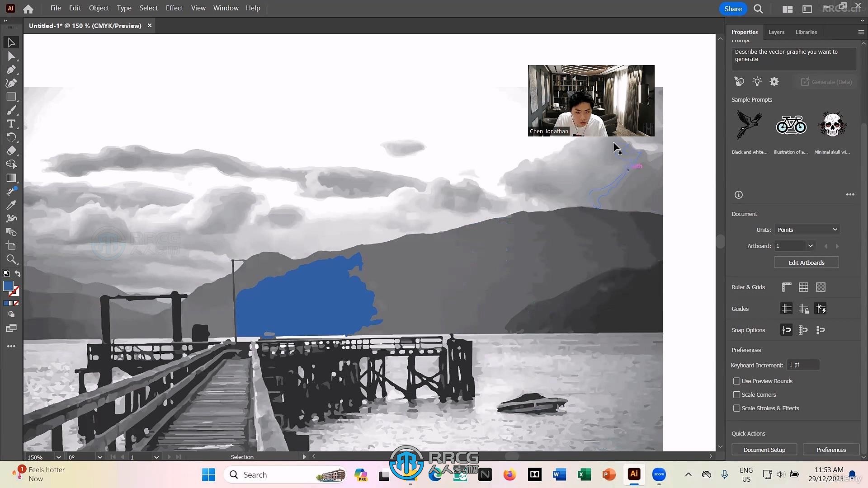Enable Scale Corners checkbox
Screen dimensions: 868x488
point(736,394)
